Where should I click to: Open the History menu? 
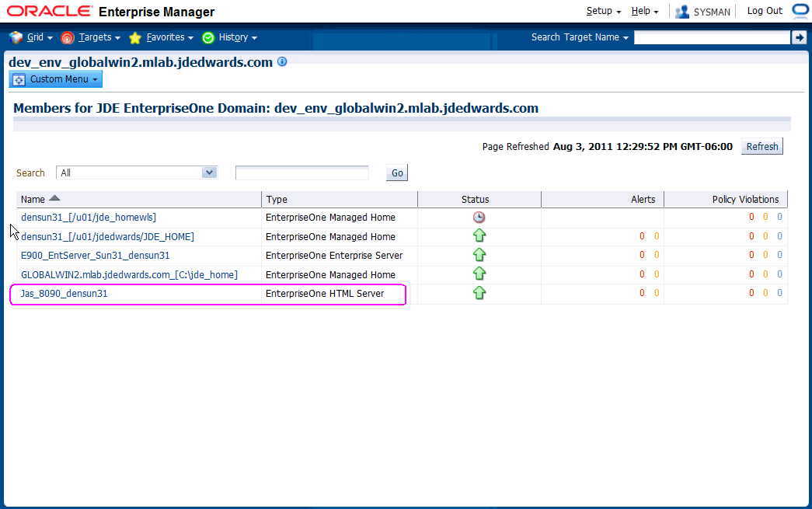pos(229,37)
